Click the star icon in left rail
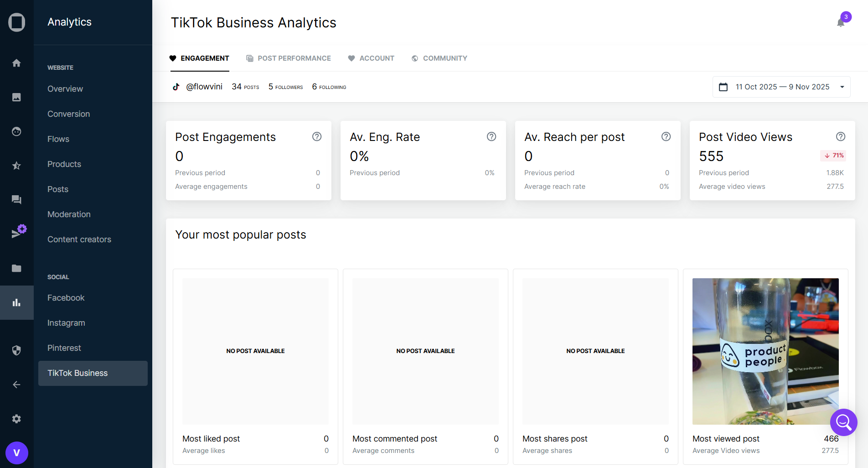The height and width of the screenshot is (468, 868). click(x=16, y=166)
